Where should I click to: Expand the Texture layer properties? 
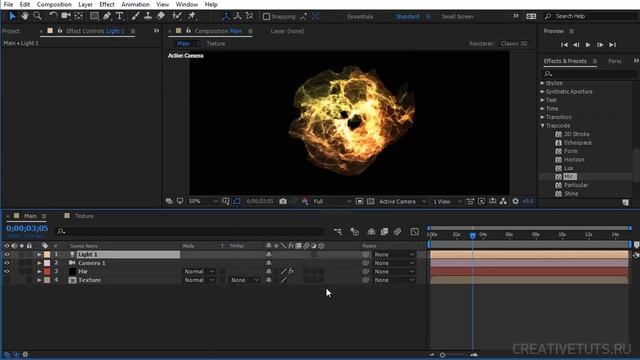pos(40,280)
